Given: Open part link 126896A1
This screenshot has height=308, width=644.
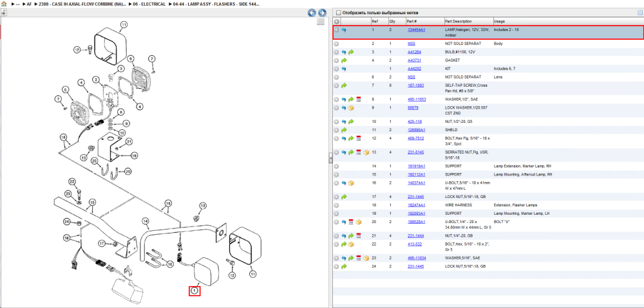Looking at the screenshot, I should click(x=417, y=130).
